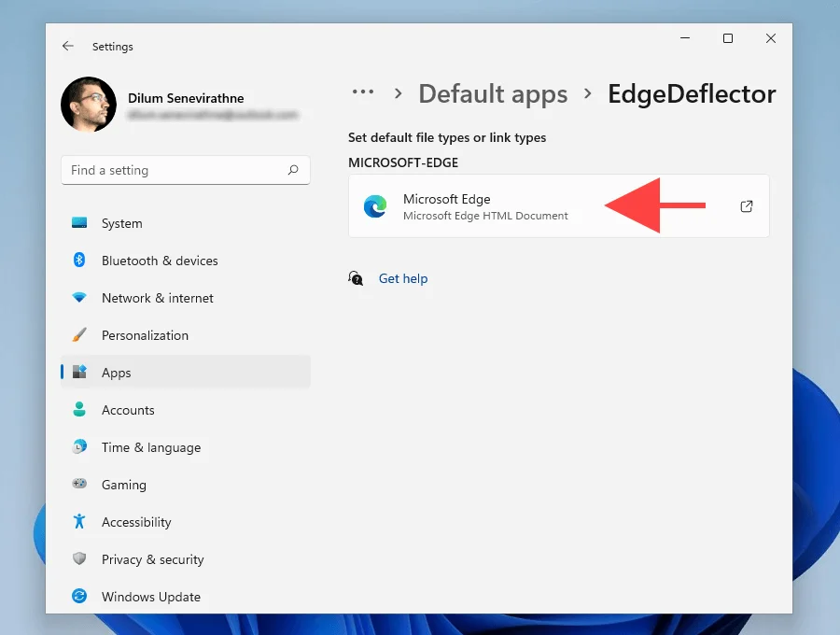Click the search magnifier icon
The width and height of the screenshot is (840, 635).
(x=293, y=170)
